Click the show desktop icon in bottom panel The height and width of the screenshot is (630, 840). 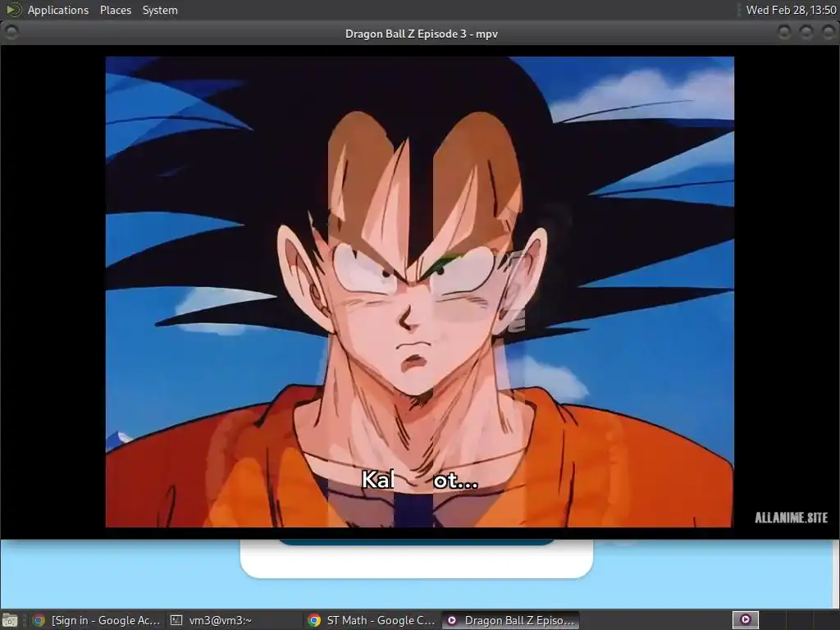pos(10,620)
